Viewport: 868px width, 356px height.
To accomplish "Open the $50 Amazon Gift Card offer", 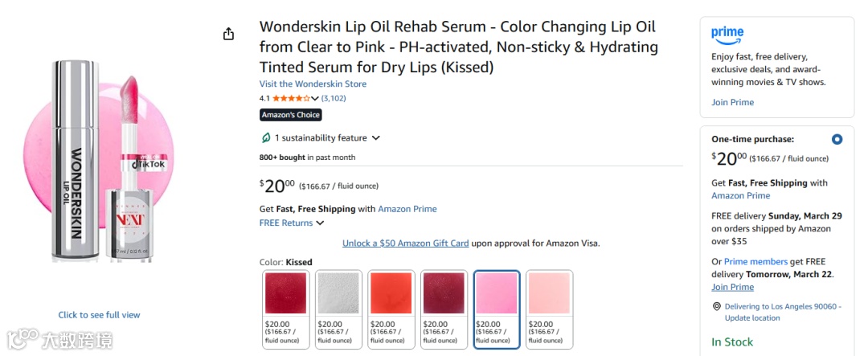I will point(405,243).
